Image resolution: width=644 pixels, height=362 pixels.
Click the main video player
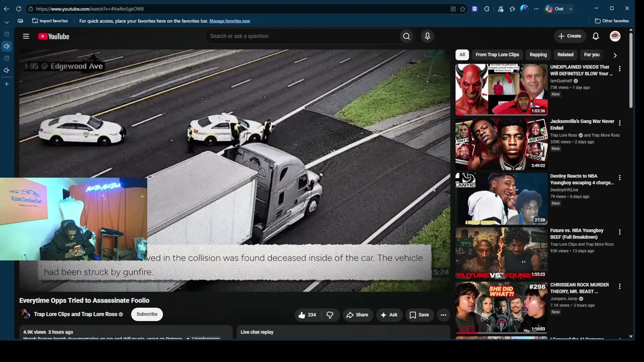click(234, 170)
